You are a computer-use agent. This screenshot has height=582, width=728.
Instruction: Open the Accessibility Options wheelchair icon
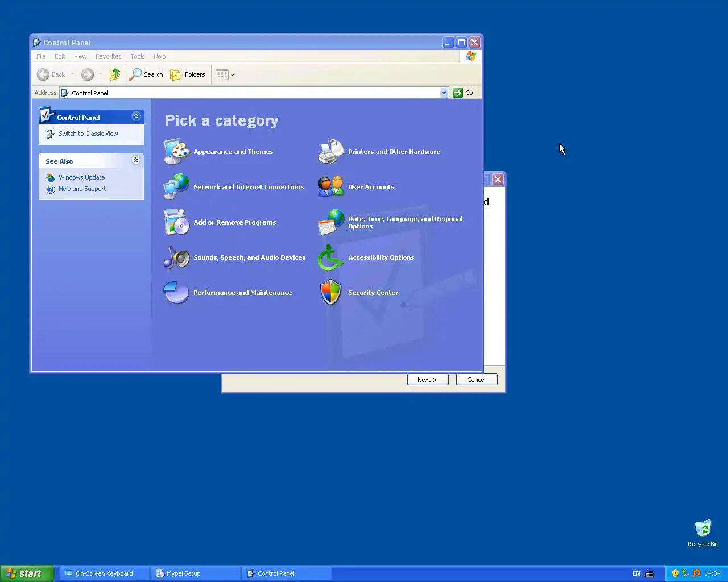(331, 257)
